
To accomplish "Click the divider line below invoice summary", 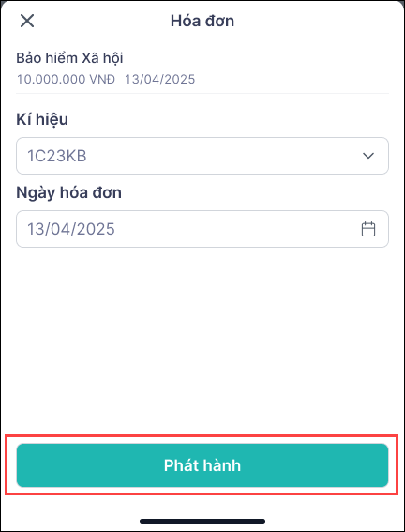I will tap(202, 93).
